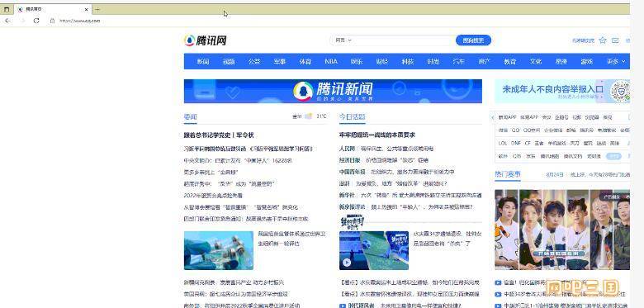This screenshot has height=308, width=644.
Task: Click the website search input field
Action: [x=403, y=40]
